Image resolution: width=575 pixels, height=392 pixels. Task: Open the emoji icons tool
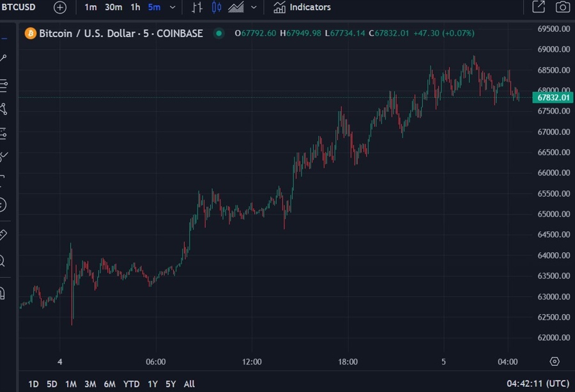(3, 204)
